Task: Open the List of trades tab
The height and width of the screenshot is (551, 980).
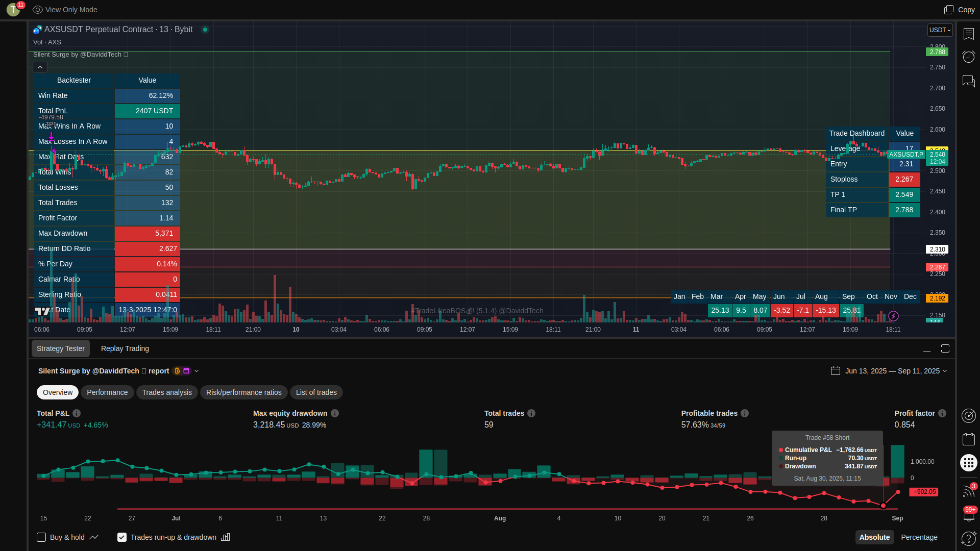Action: tap(316, 392)
